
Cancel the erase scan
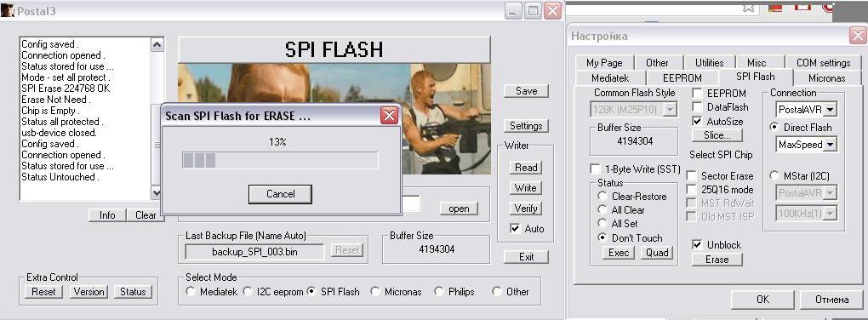[280, 194]
